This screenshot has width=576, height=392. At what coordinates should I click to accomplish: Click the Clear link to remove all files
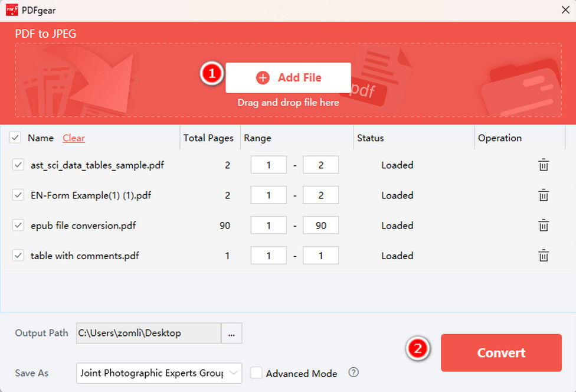73,138
